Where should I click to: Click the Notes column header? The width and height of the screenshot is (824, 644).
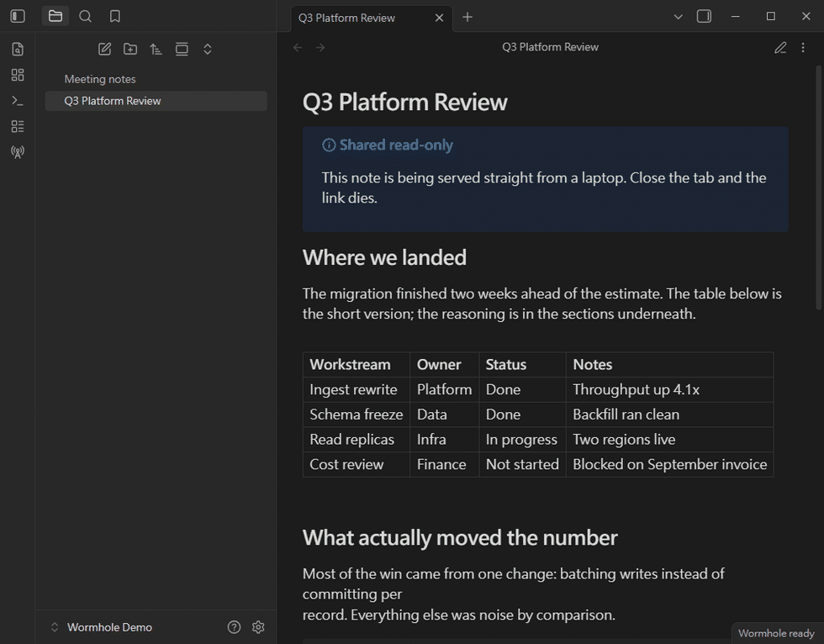point(669,365)
